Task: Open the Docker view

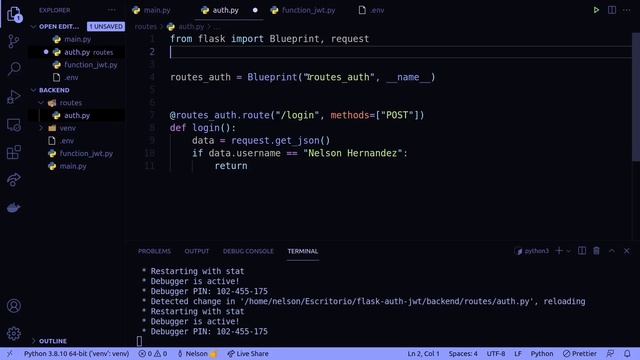Action: [14, 207]
